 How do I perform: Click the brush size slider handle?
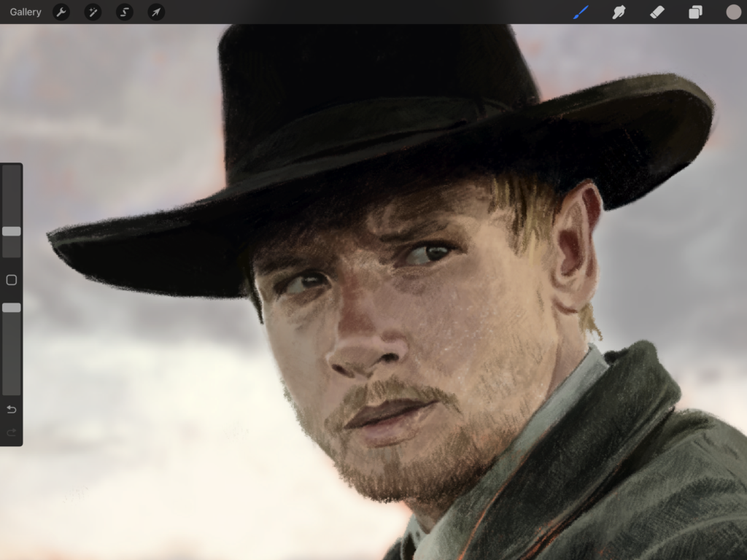point(11,231)
